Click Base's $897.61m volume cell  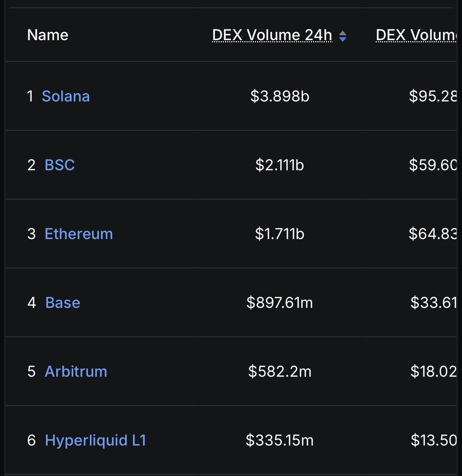coord(280,303)
